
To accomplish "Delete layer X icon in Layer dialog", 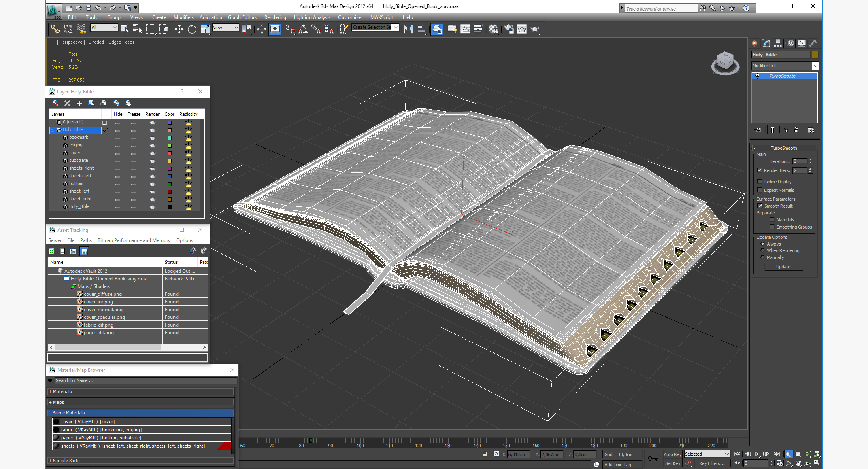I will point(67,103).
